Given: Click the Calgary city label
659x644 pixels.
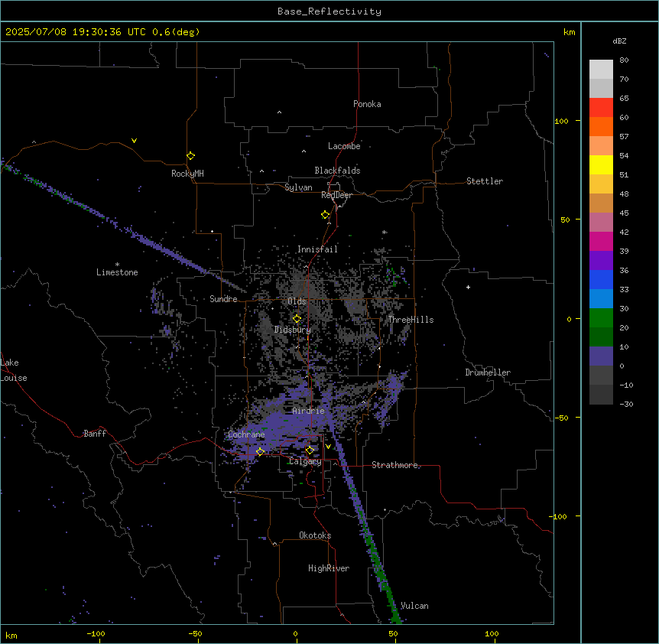Looking at the screenshot, I should pyautogui.click(x=305, y=461).
